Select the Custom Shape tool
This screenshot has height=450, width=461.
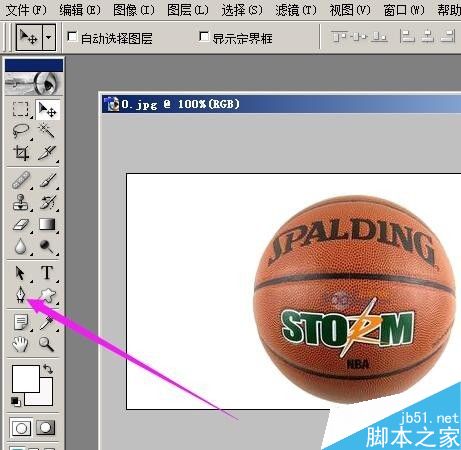coord(47,295)
